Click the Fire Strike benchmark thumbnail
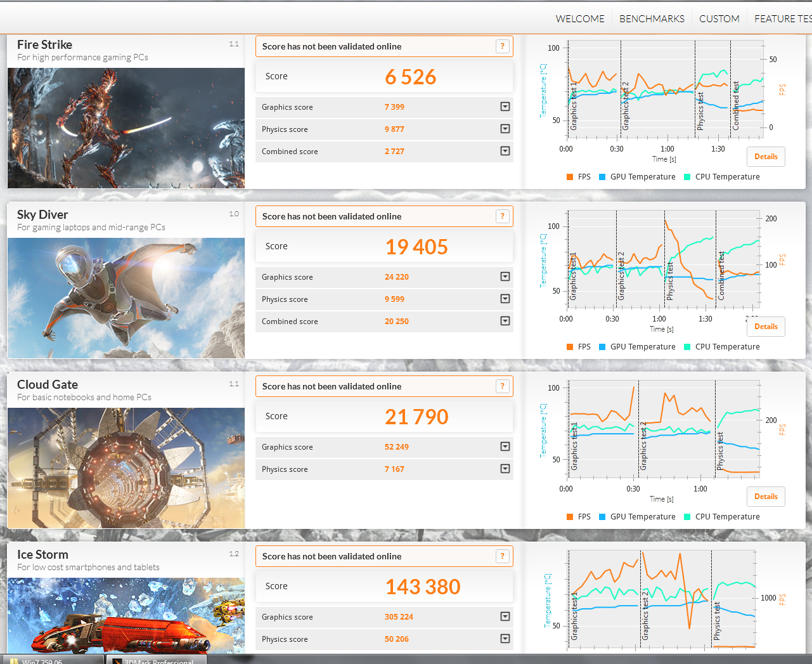812x664 pixels. point(126,128)
